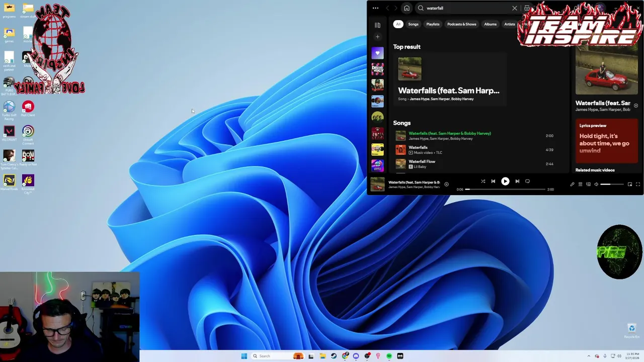Filter search results by Albums
Viewport: 644px width, 362px height.
point(490,24)
